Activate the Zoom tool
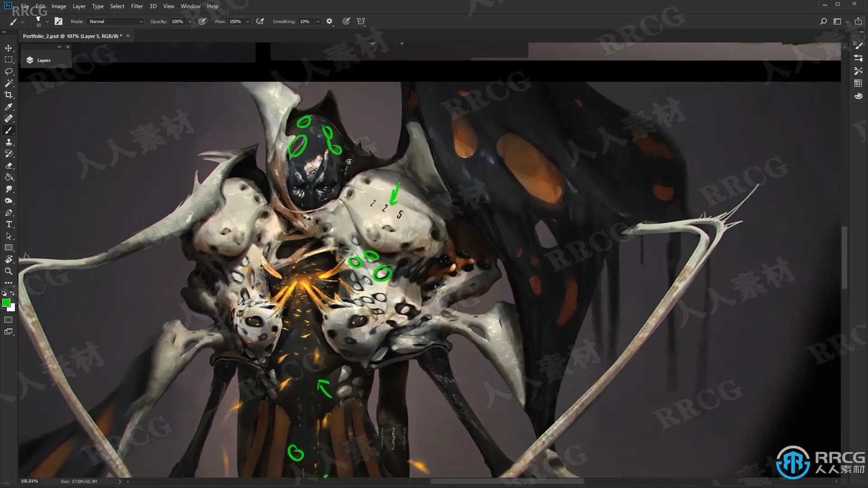868x488 pixels. [9, 271]
